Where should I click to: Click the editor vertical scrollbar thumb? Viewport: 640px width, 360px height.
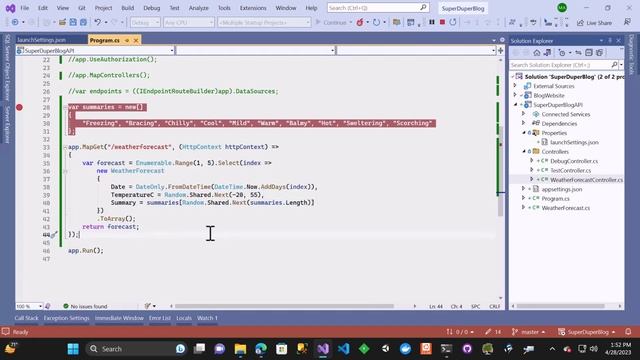[500, 171]
